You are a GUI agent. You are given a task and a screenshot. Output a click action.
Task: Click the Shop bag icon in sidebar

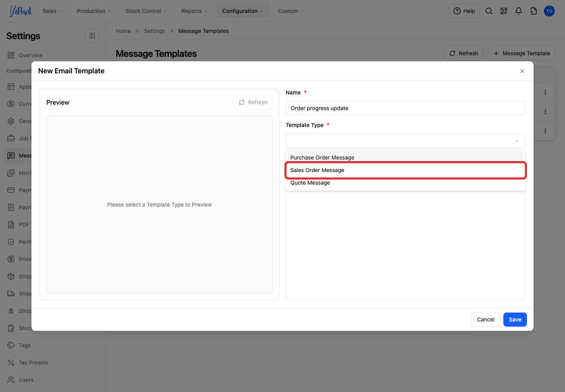click(11, 311)
